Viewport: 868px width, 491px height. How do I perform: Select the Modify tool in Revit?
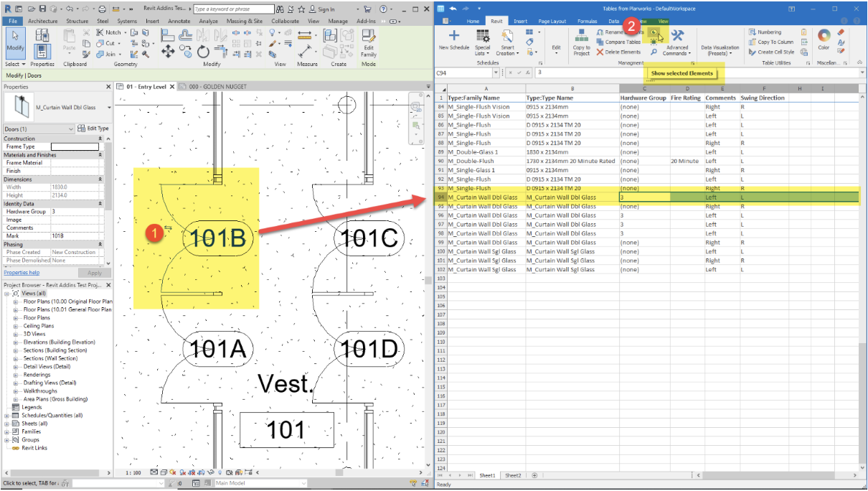[15, 42]
